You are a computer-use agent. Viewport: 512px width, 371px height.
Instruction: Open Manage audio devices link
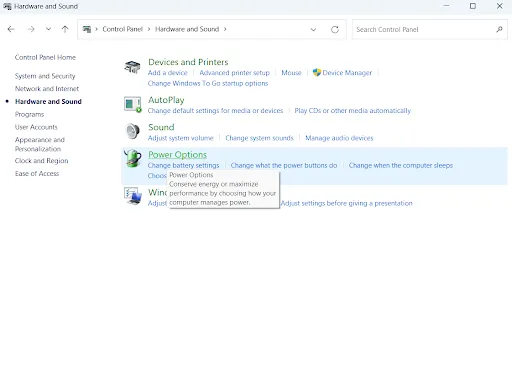point(339,138)
